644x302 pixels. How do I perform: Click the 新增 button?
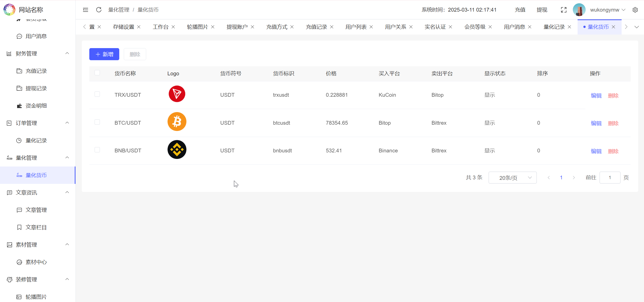click(x=104, y=54)
